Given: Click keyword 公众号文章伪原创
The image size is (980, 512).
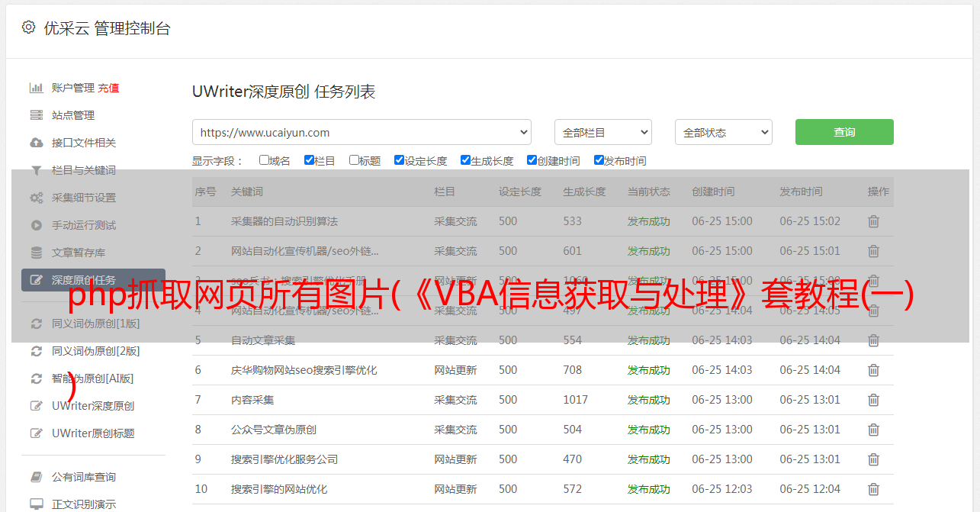Looking at the screenshot, I should [x=274, y=430].
